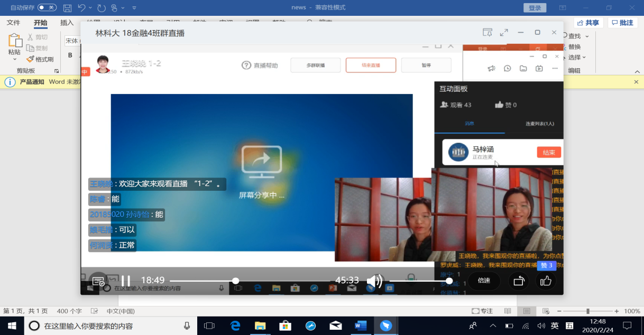Click Windows Start button on taskbar
This screenshot has width=644, height=335.
[11, 325]
